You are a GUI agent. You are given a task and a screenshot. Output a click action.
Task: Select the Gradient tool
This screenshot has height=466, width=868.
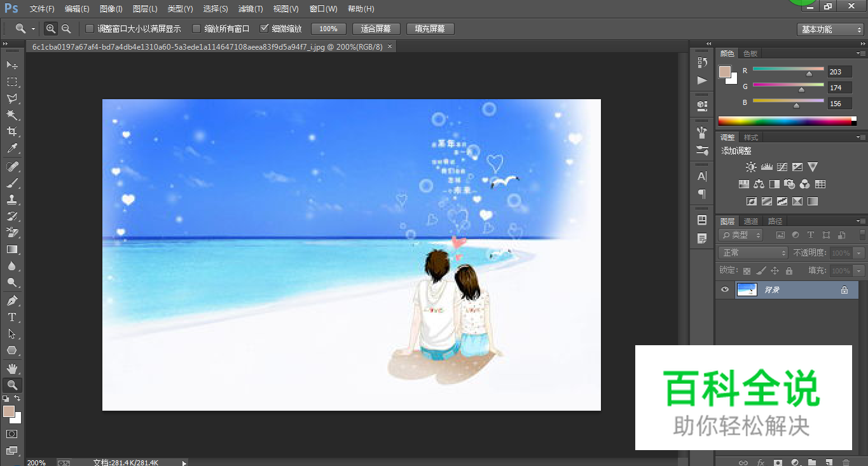pos(12,249)
